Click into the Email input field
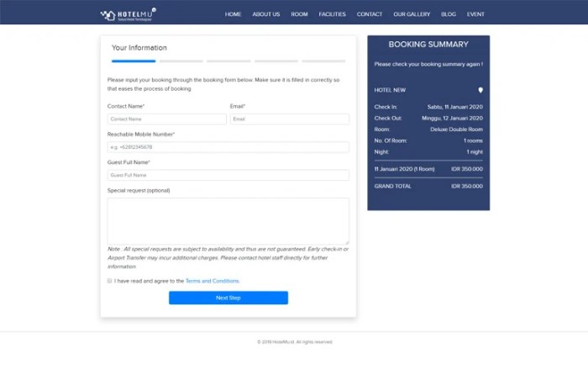This screenshot has width=588, height=370. pos(289,119)
